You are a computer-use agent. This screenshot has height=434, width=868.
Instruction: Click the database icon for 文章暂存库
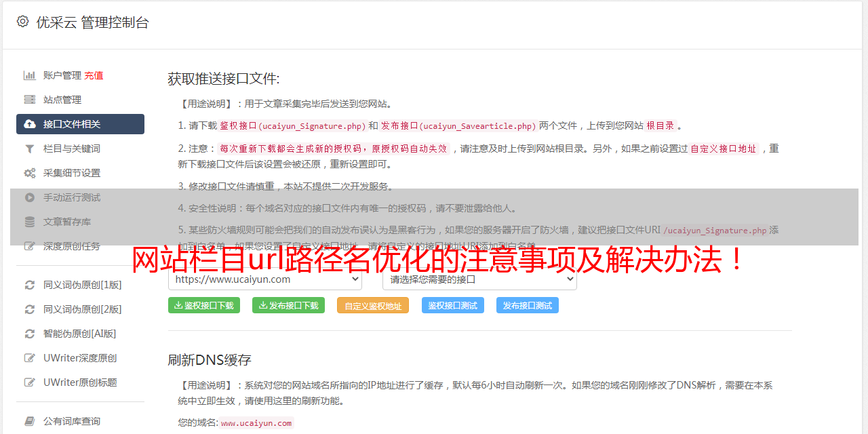coord(30,222)
